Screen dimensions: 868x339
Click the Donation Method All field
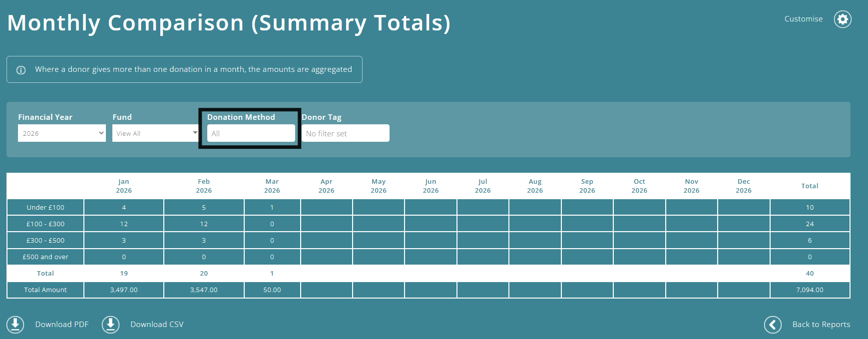(251, 133)
